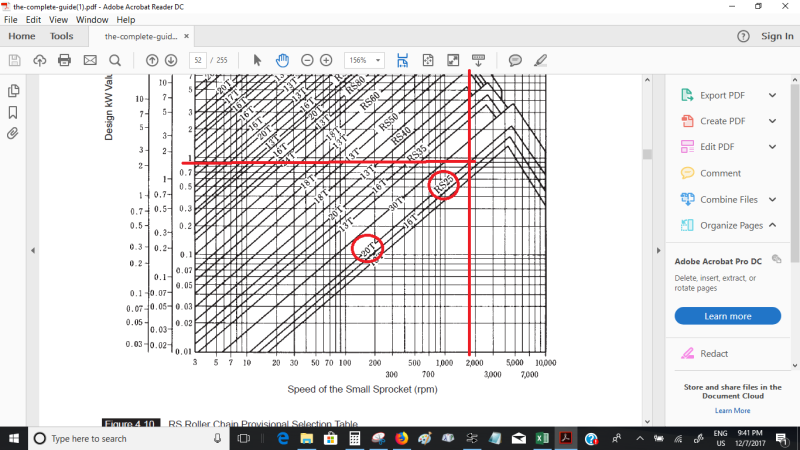Click the taskbar search box
The image size is (800, 450).
pos(128,438)
